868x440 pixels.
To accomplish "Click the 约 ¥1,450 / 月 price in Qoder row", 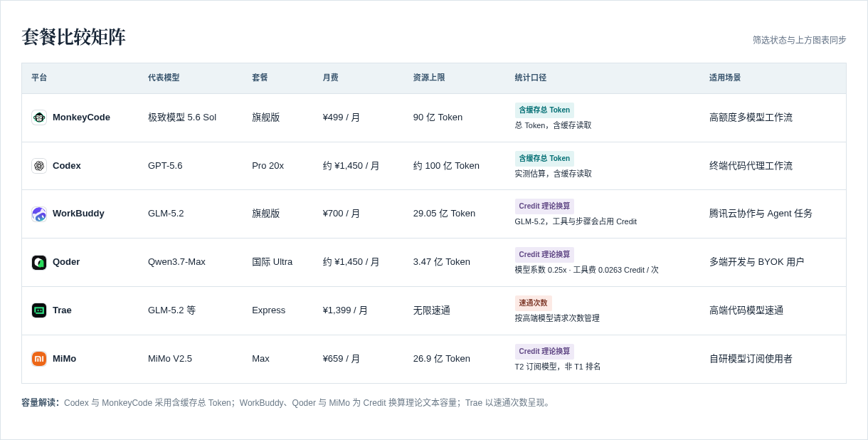I will point(351,262).
